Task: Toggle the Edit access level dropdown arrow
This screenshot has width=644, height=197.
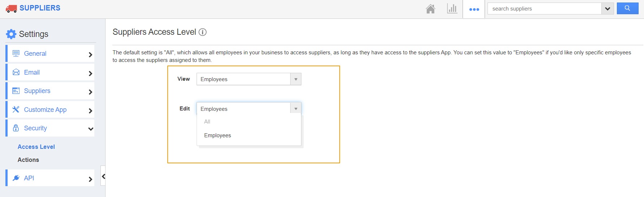Action: click(x=296, y=109)
